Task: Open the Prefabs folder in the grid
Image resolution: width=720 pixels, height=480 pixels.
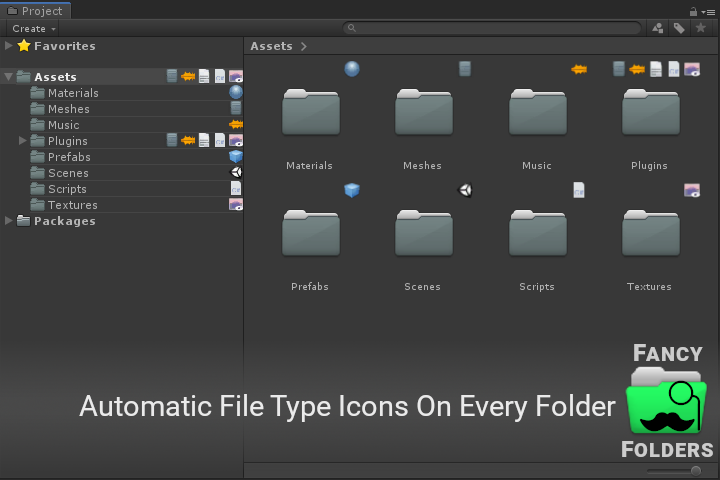Action: pyautogui.click(x=311, y=233)
